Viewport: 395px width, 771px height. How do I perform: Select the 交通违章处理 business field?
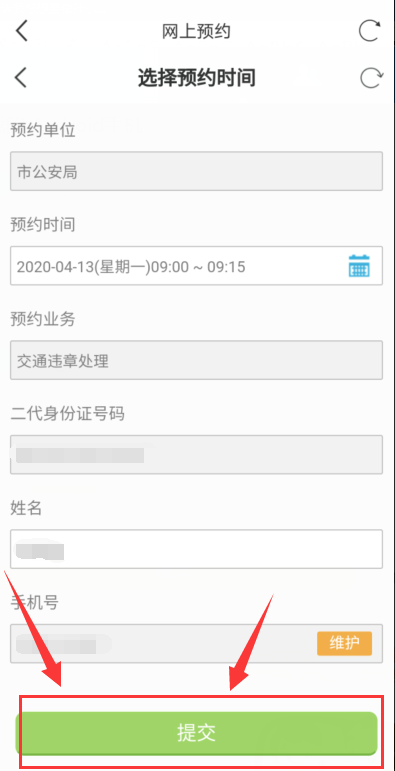pyautogui.click(x=196, y=360)
